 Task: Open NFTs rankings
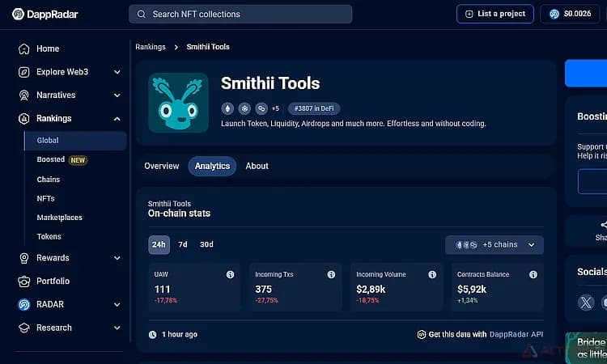coord(45,198)
